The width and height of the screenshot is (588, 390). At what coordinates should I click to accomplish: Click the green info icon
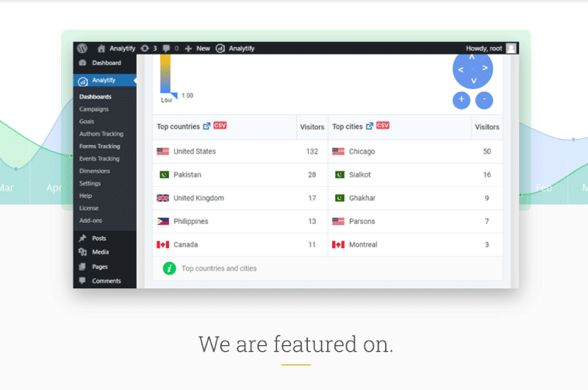point(169,269)
